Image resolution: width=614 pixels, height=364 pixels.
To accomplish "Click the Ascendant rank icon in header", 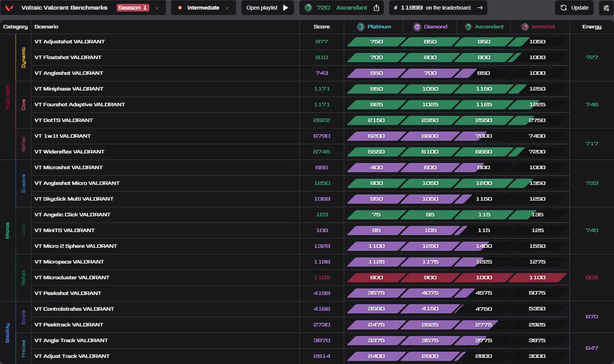I will (x=468, y=27).
